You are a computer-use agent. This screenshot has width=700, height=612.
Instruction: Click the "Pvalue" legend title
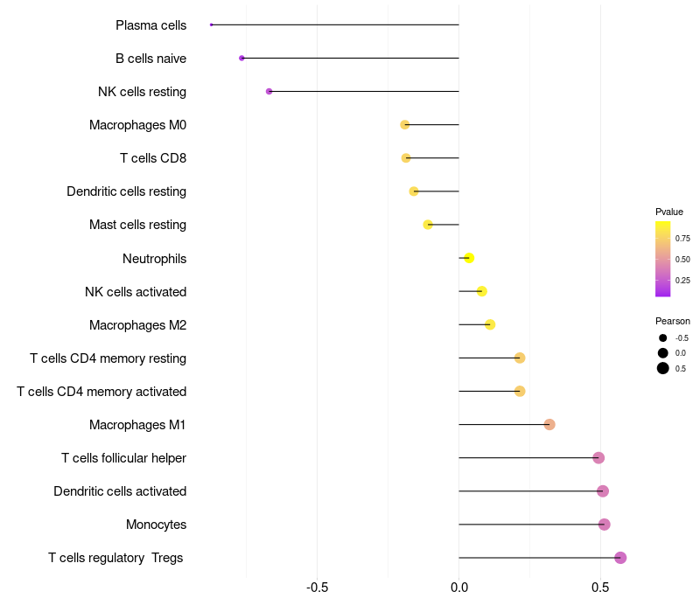click(x=669, y=212)
